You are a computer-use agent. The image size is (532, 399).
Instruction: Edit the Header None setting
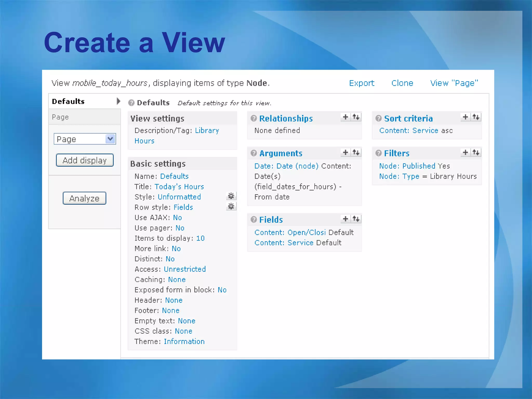point(174,300)
